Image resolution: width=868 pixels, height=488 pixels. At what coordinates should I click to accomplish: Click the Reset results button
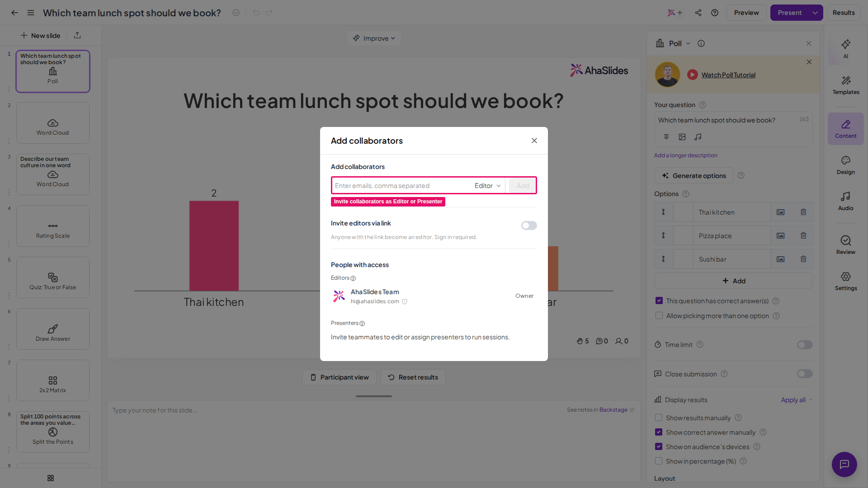click(413, 377)
